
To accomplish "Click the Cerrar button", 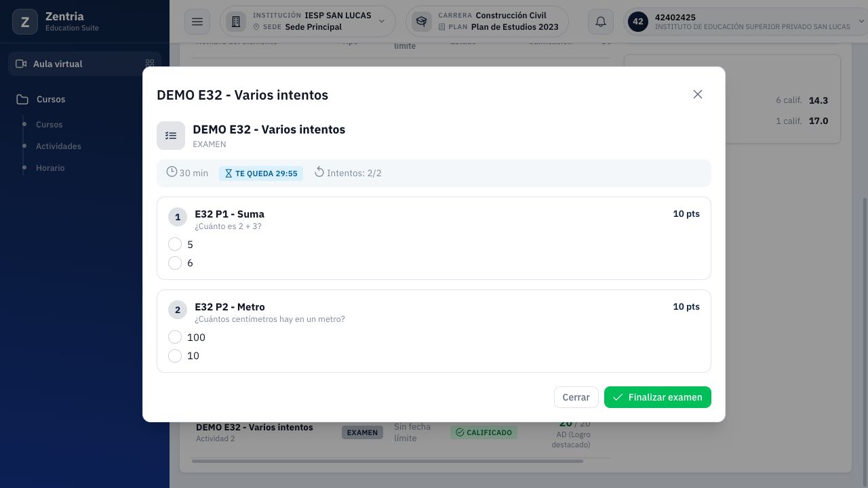I will click(576, 397).
